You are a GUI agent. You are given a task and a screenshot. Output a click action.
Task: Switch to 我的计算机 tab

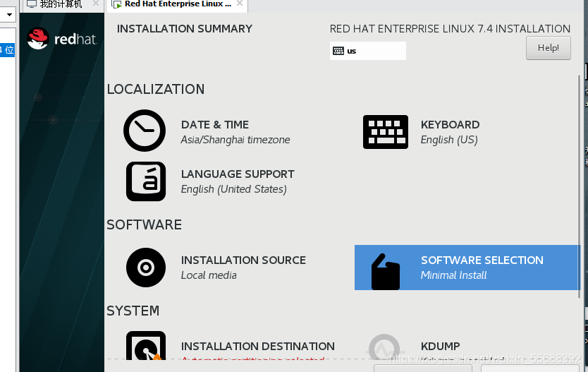pos(61,4)
